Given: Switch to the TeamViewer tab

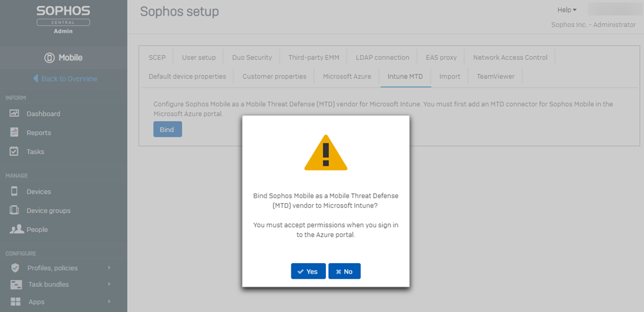Looking at the screenshot, I should pyautogui.click(x=496, y=77).
